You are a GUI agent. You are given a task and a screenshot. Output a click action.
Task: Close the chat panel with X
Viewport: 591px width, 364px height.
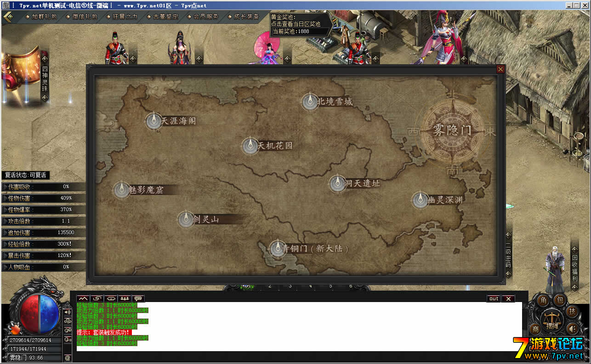[508, 298]
